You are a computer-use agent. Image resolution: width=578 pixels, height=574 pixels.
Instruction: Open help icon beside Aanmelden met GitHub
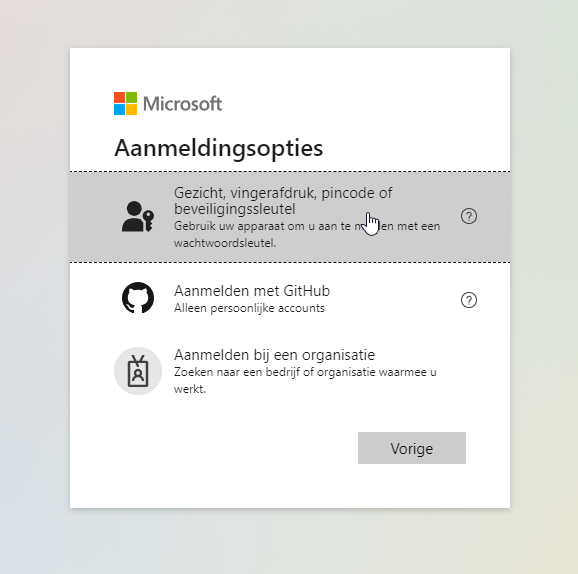click(x=469, y=300)
